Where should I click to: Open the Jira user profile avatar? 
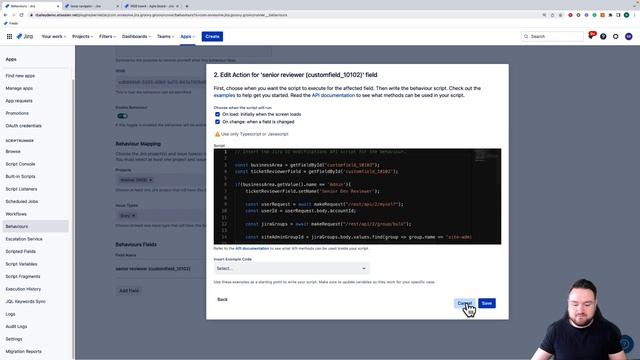(x=629, y=36)
